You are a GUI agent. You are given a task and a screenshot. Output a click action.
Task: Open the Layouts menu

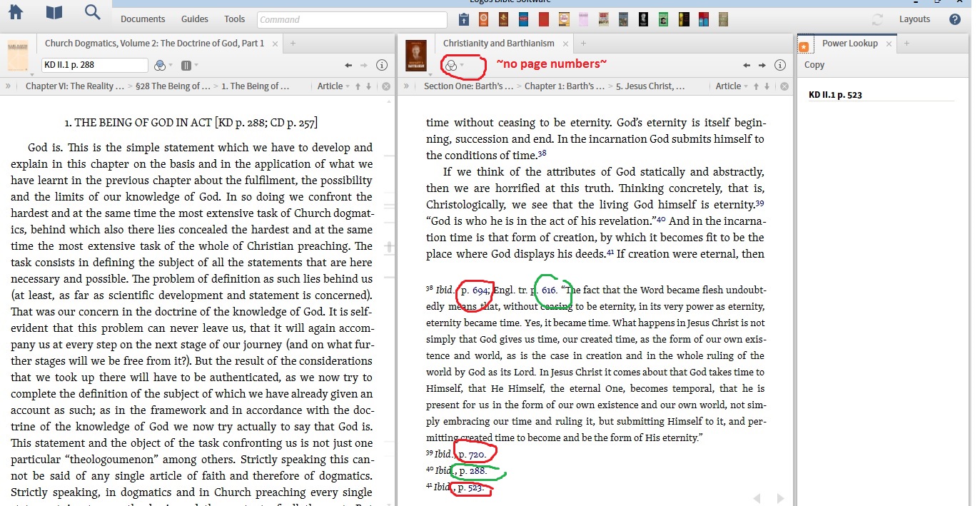click(x=914, y=19)
